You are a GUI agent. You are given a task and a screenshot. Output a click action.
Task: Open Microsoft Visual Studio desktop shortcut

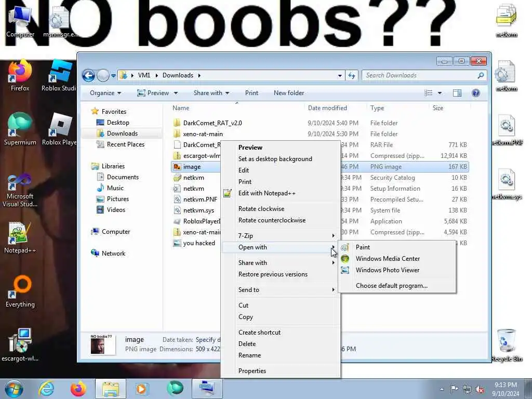coord(20,190)
